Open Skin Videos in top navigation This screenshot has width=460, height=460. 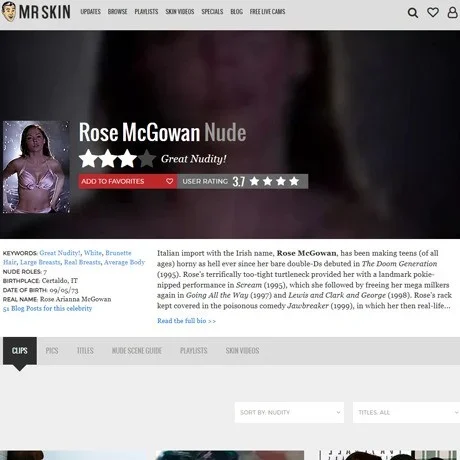[180, 12]
